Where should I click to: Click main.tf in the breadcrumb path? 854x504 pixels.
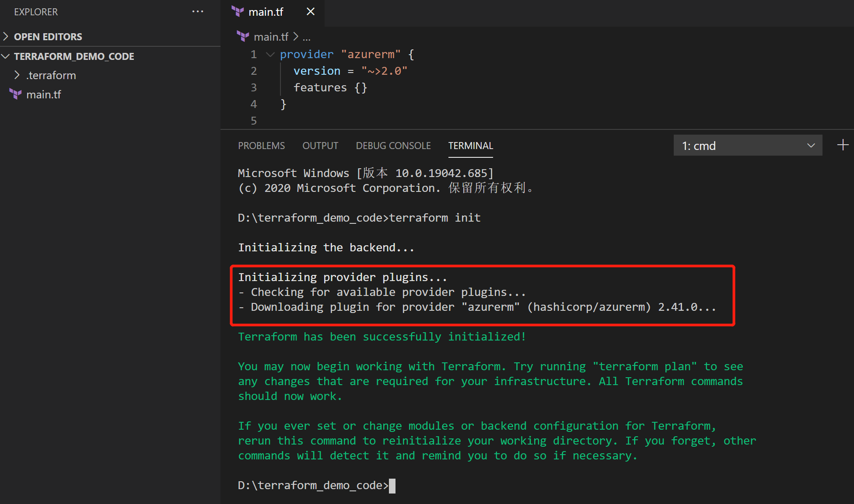pos(271,37)
